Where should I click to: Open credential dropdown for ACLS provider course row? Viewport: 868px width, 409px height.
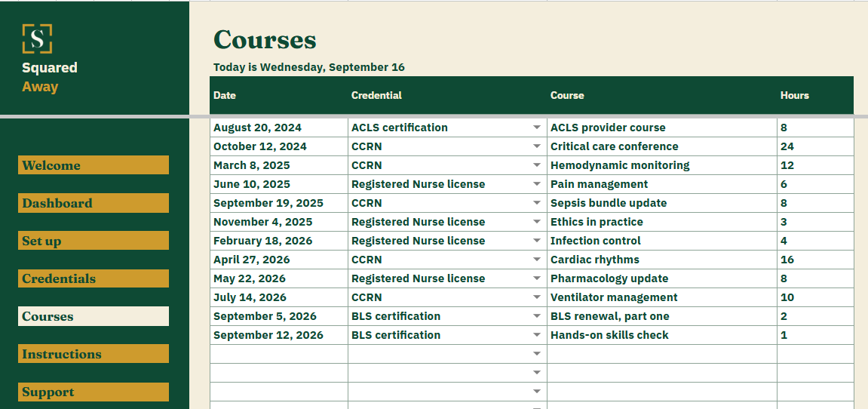click(536, 128)
